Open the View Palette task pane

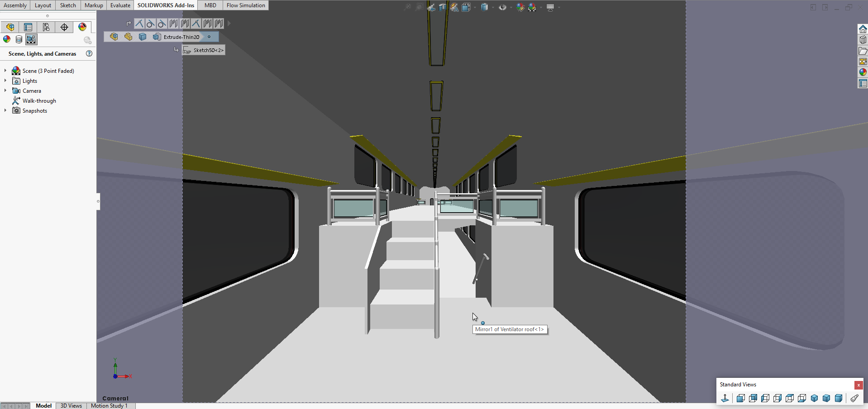863,62
